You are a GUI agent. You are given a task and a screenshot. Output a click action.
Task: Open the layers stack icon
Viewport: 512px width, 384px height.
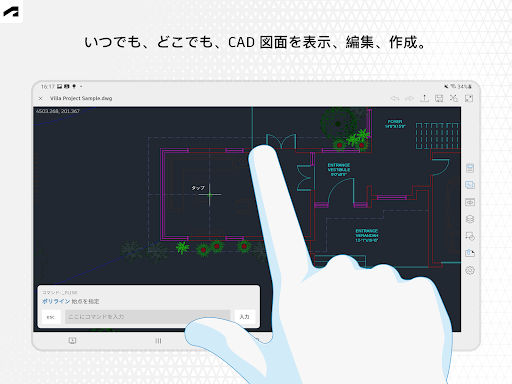pos(470,219)
